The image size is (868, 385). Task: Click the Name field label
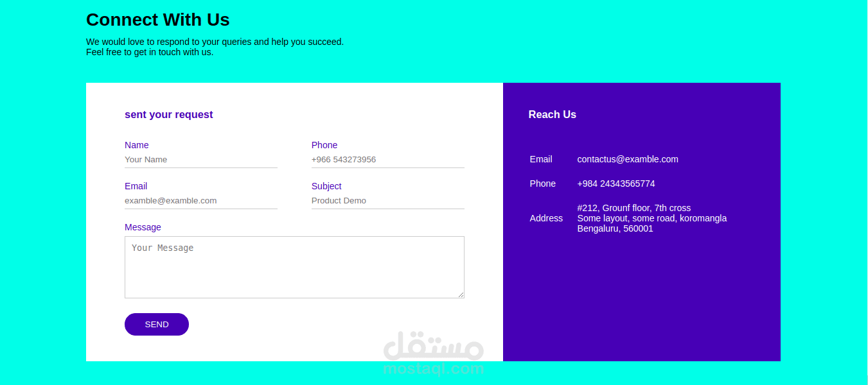click(137, 145)
